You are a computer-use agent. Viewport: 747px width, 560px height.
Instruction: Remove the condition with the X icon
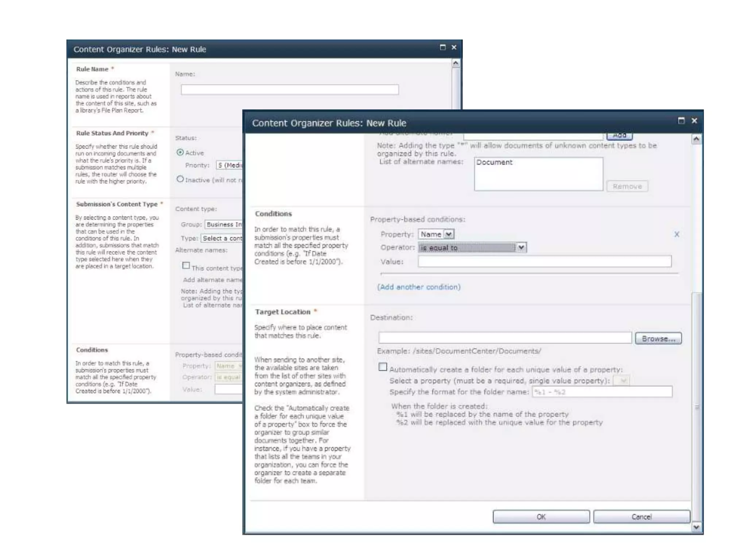[x=677, y=234]
